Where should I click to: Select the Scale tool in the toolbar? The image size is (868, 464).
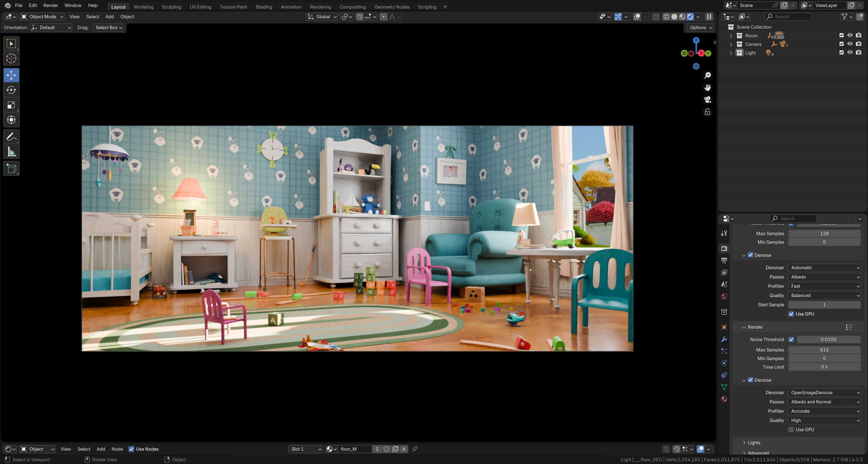[x=11, y=105]
